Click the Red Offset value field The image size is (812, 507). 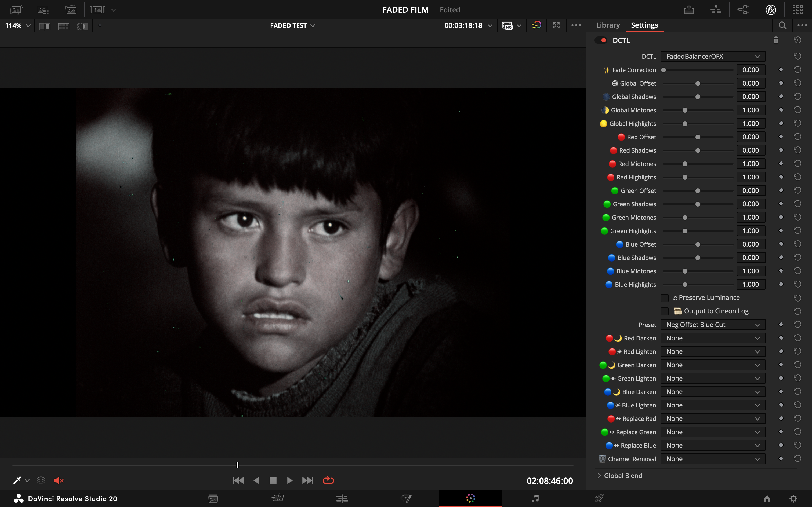751,137
